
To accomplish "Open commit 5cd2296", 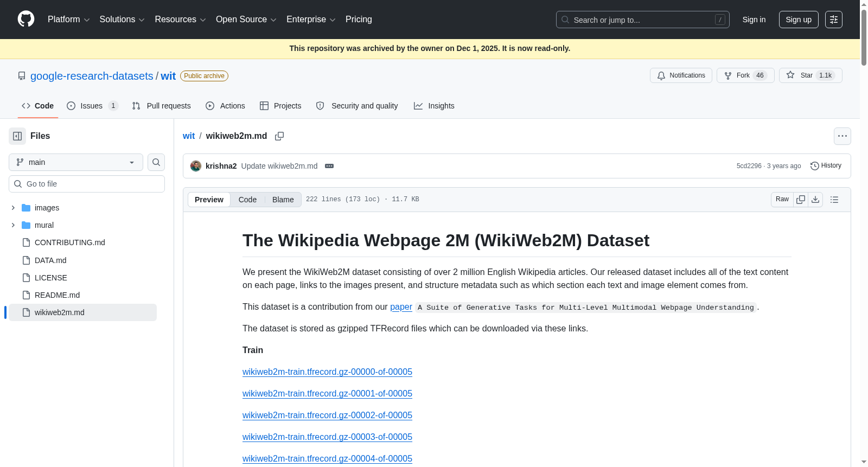I will (x=749, y=166).
